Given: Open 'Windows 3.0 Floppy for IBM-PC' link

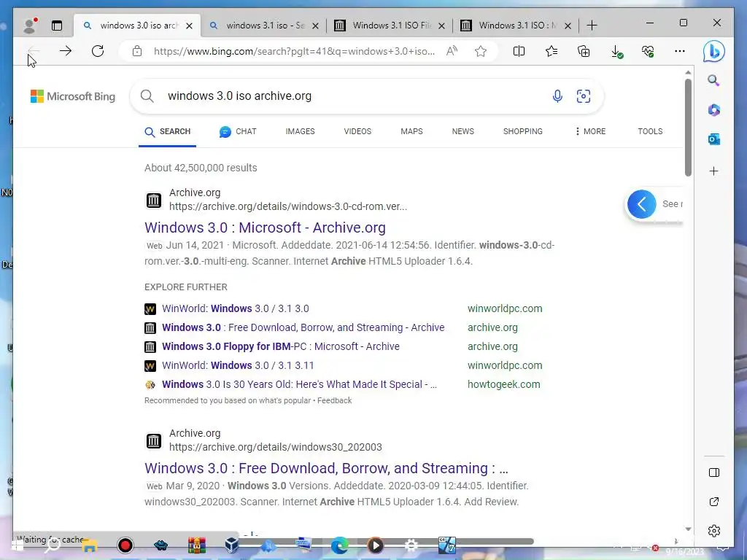Looking at the screenshot, I should 281,346.
